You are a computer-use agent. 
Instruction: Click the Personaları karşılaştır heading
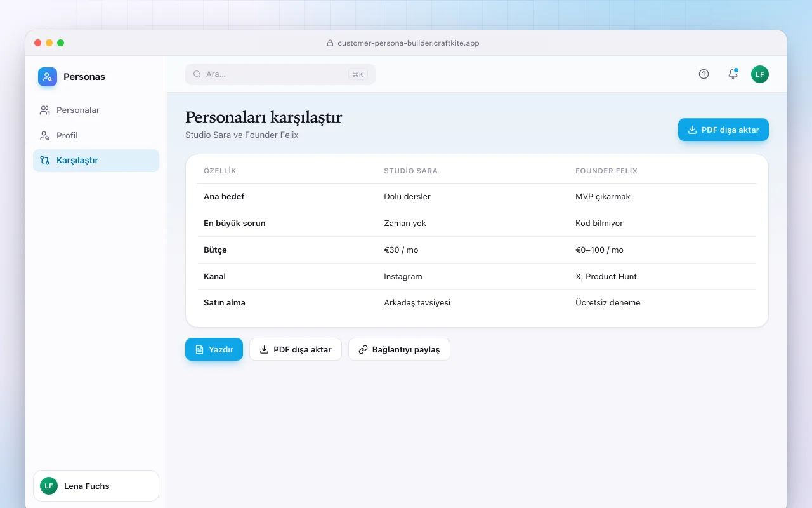point(264,117)
